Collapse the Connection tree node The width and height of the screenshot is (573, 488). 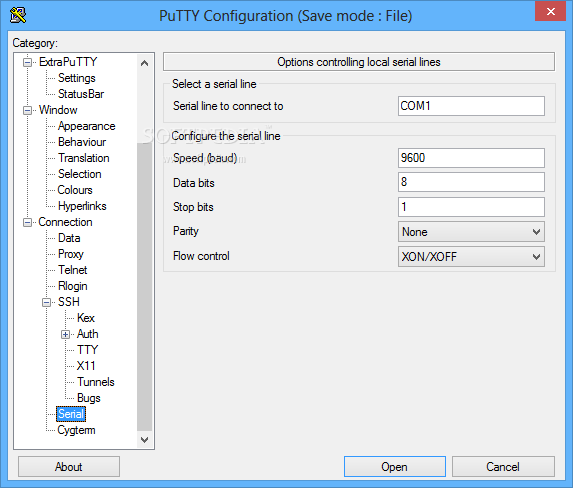pos(27,222)
